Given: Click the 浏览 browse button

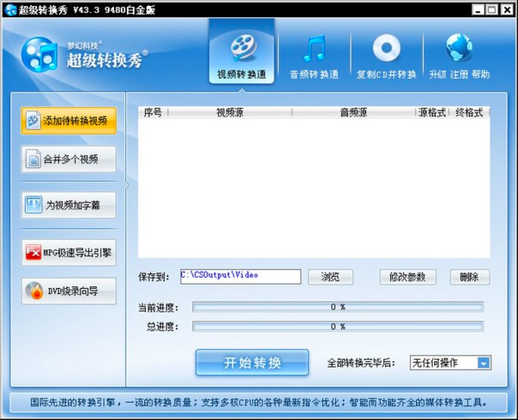Looking at the screenshot, I should pos(330,277).
